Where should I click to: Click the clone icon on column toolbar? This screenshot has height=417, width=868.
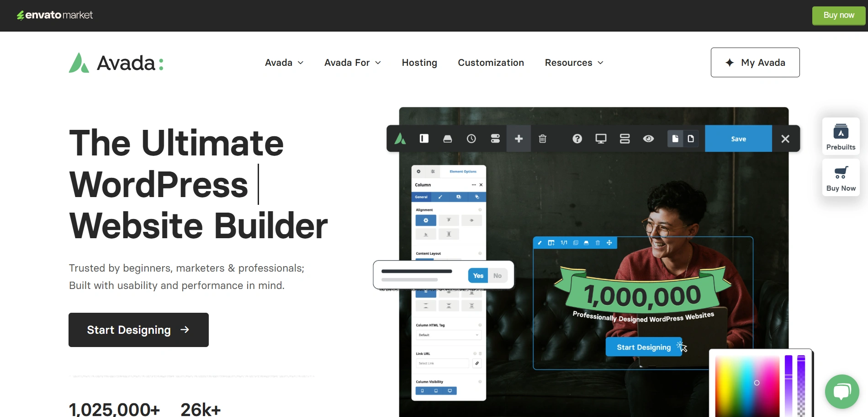576,243
